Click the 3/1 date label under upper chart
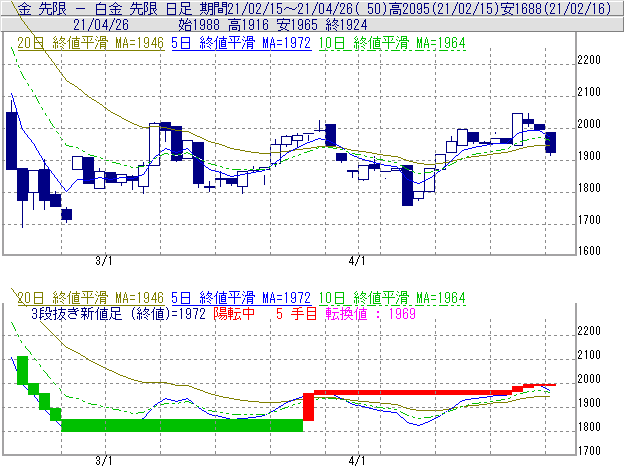The height and width of the screenshot is (473, 624). pos(103,261)
